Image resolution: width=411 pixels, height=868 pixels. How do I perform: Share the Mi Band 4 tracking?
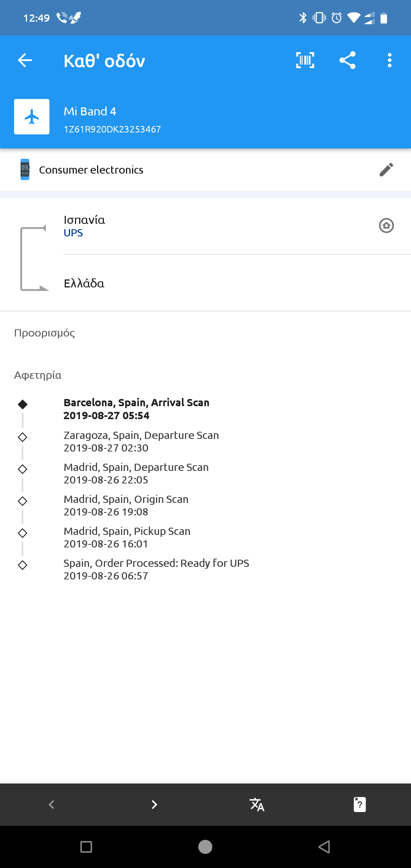point(347,60)
